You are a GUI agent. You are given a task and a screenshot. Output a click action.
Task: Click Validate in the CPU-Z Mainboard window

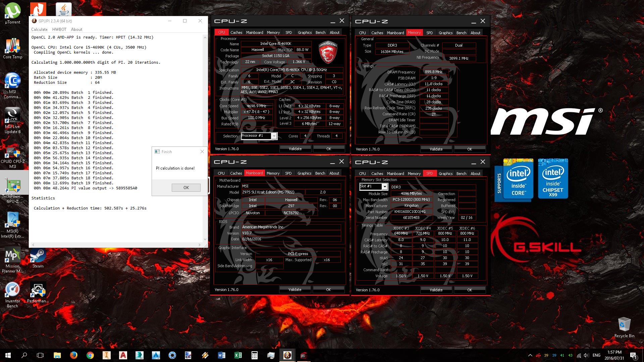pos(295,290)
